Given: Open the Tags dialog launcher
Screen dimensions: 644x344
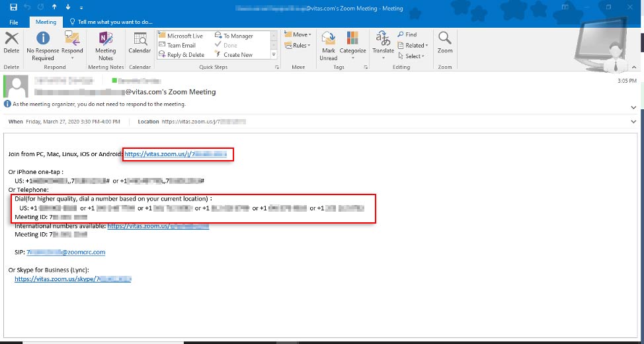Looking at the screenshot, I should [x=366, y=67].
